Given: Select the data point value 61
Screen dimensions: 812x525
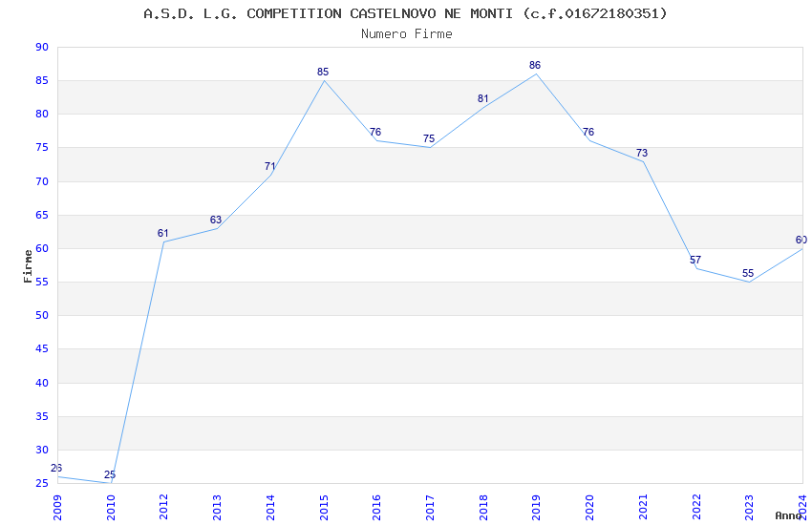Looking at the screenshot, I should pos(163,233).
